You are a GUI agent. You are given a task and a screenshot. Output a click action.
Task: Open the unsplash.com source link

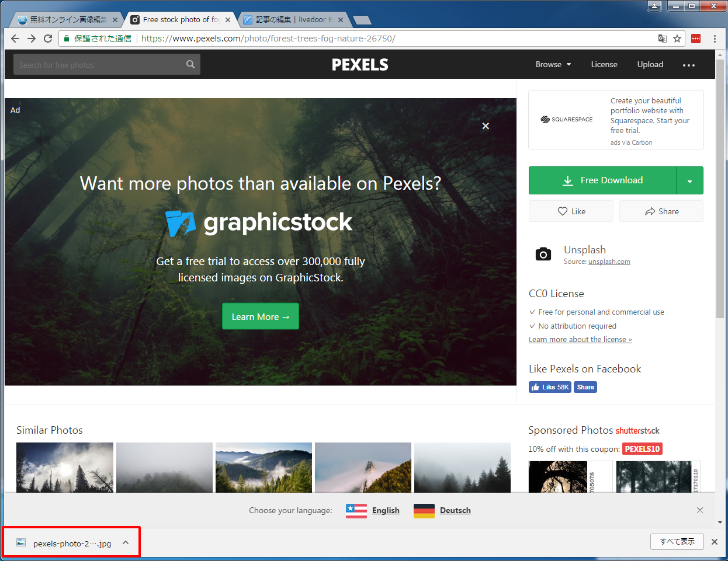pos(609,262)
